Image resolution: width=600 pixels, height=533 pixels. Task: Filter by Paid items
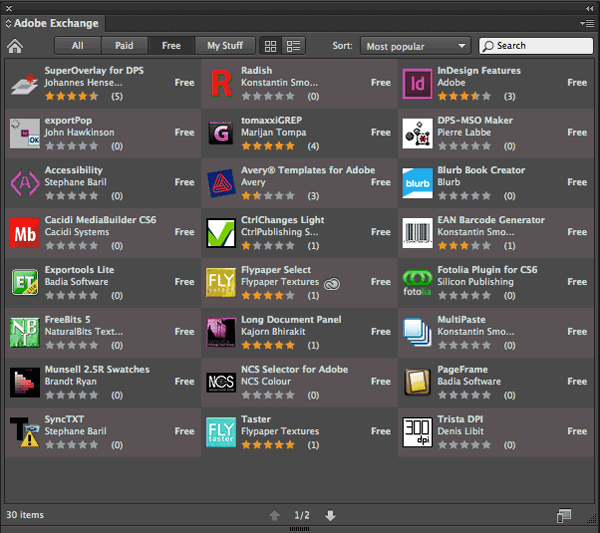coord(124,46)
